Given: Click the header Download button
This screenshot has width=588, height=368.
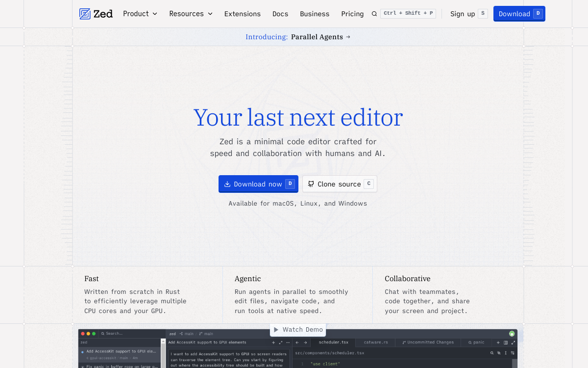Looking at the screenshot, I should click(519, 14).
